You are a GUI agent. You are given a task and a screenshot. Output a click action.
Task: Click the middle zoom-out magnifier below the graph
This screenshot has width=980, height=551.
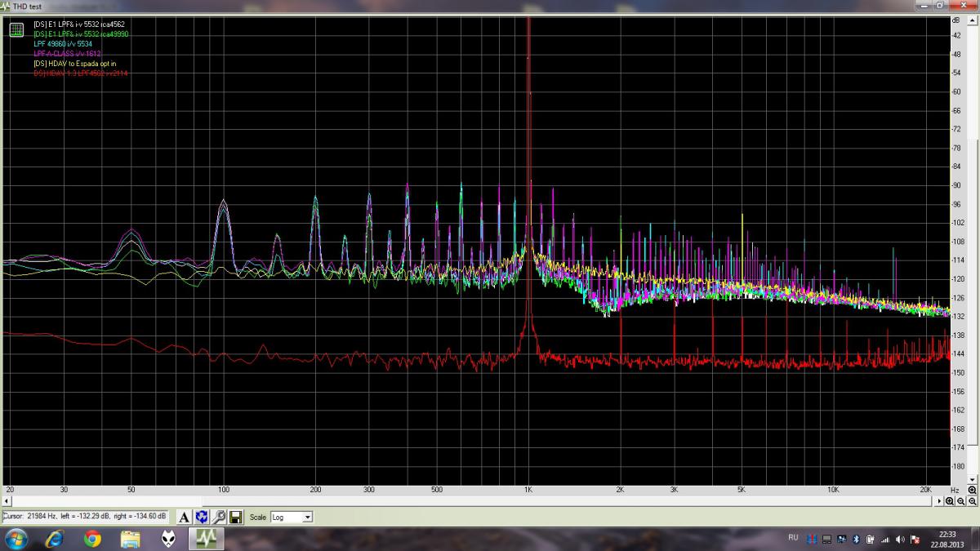(x=961, y=501)
